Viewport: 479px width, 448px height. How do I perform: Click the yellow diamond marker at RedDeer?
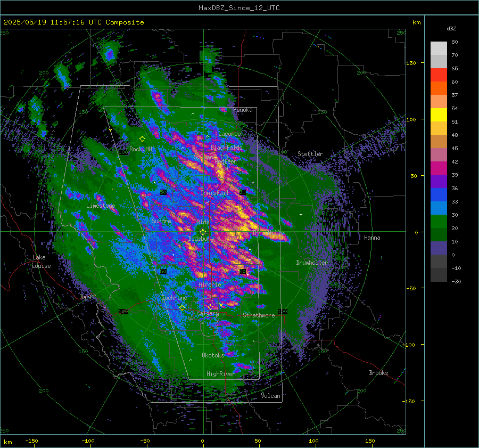click(x=219, y=173)
